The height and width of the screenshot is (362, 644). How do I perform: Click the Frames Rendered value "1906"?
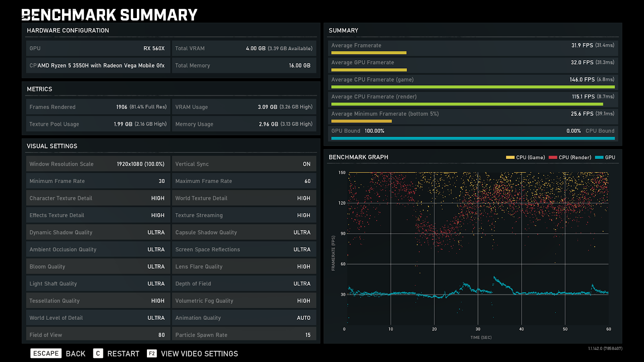[x=122, y=107]
